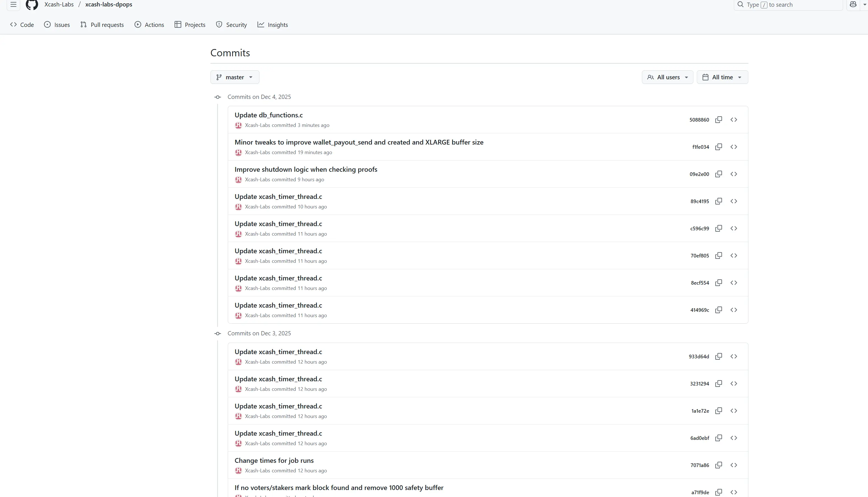Browse repository at commit 7071a86
The width and height of the screenshot is (868, 497).
(x=734, y=465)
